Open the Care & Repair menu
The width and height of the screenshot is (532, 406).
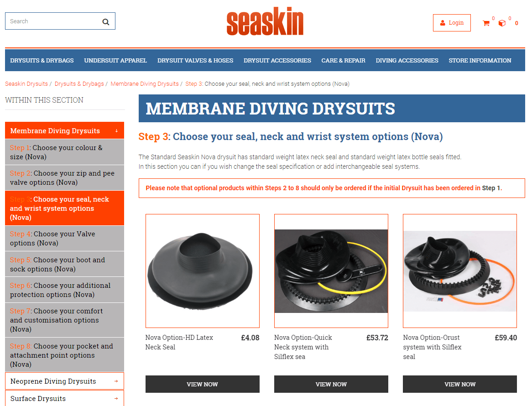click(x=344, y=60)
